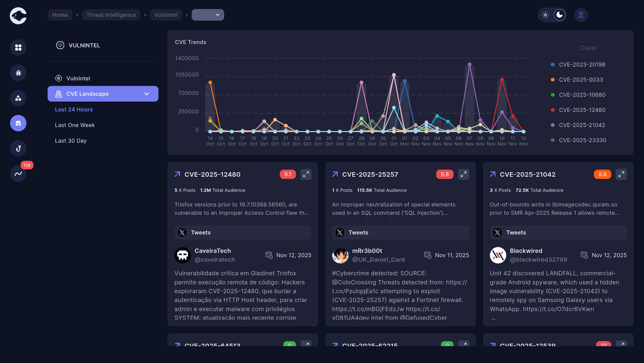This screenshot has height=363, width=644.
Task: Open the dashboard grid icon in sidebar
Action: click(x=18, y=47)
